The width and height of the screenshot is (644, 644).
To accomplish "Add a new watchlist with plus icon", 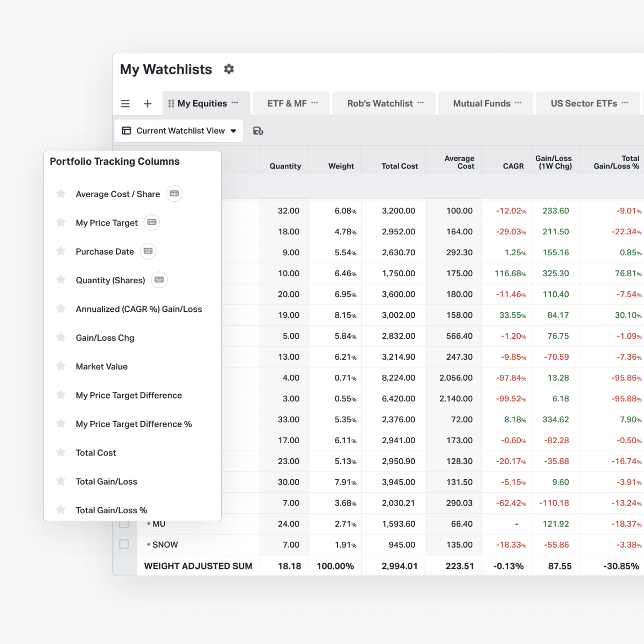I will pyautogui.click(x=148, y=103).
